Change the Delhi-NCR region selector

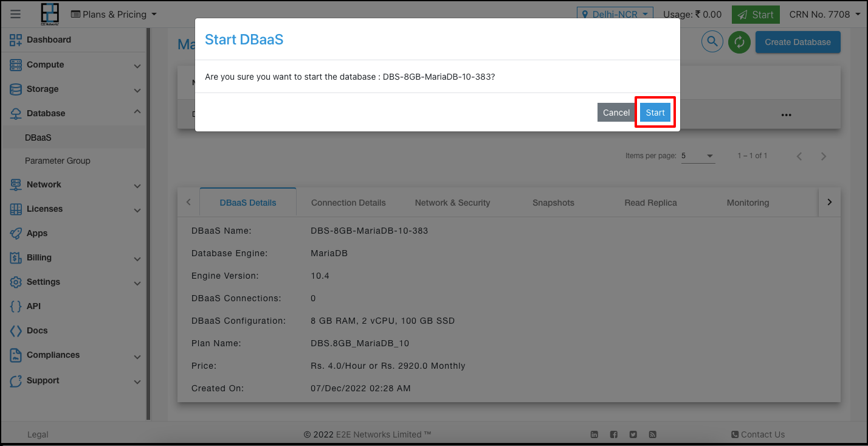pyautogui.click(x=615, y=14)
